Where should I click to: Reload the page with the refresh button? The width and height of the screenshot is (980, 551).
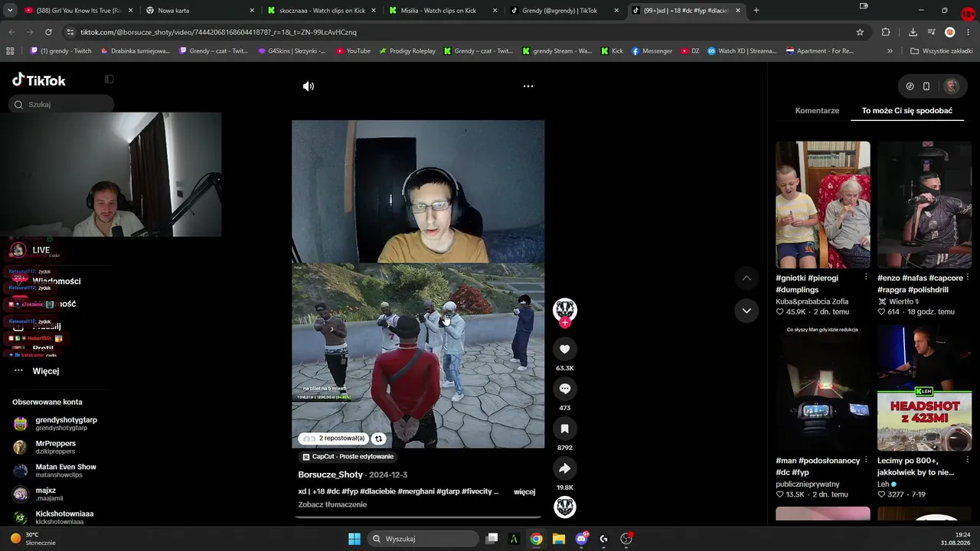click(48, 32)
